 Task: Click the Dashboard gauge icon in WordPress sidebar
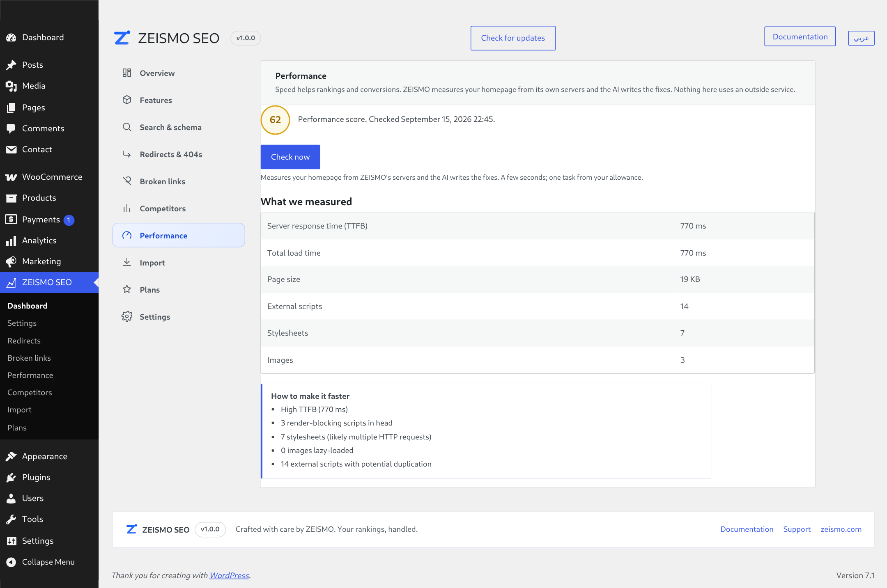click(x=11, y=37)
